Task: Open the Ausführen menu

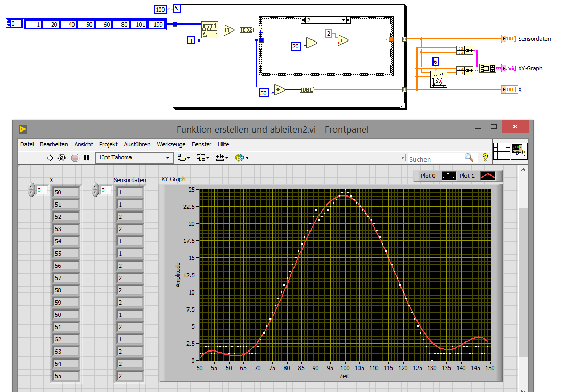Action: [137, 144]
